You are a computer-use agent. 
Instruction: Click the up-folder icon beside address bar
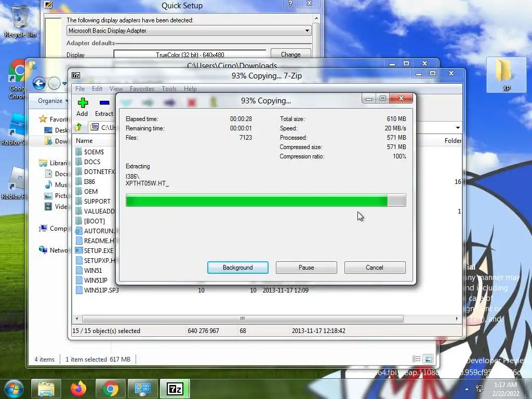coord(79,127)
